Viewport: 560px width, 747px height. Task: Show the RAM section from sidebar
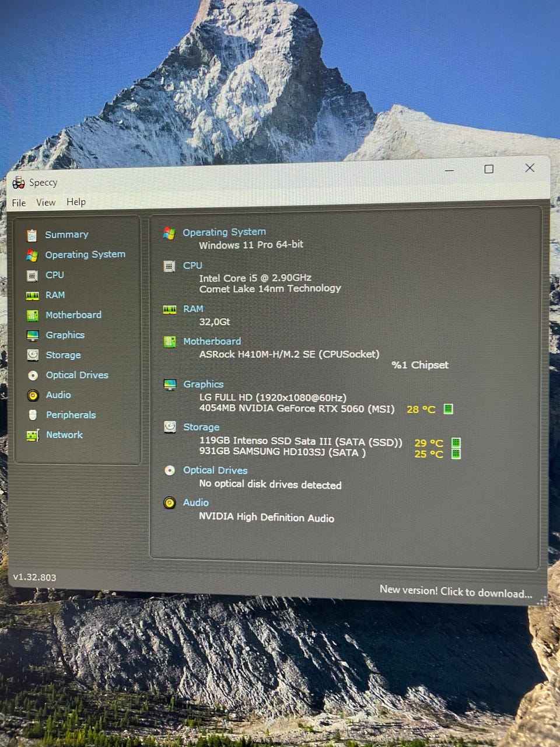pos(55,295)
